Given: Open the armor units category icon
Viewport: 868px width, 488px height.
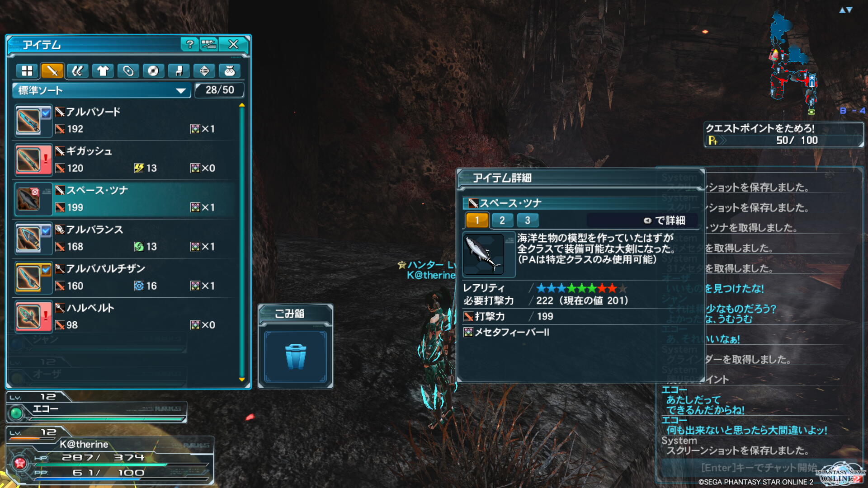Looking at the screenshot, I should pos(78,71).
